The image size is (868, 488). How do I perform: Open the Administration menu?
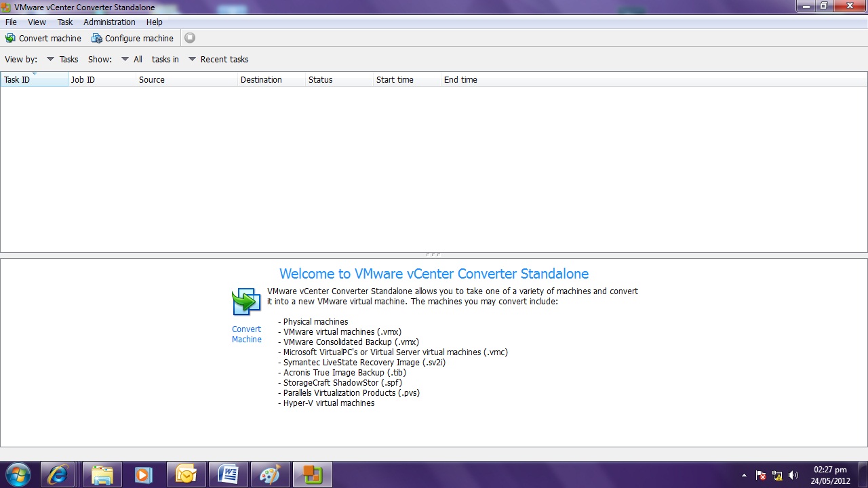pos(109,22)
